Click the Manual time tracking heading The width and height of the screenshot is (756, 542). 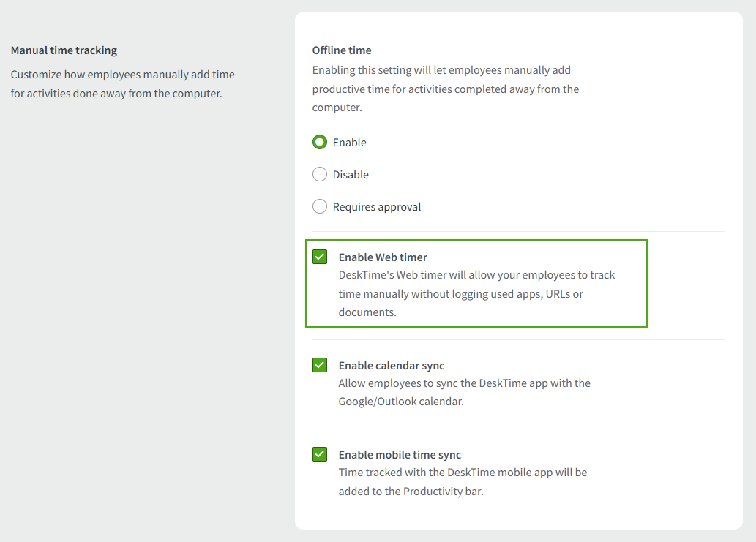[64, 50]
